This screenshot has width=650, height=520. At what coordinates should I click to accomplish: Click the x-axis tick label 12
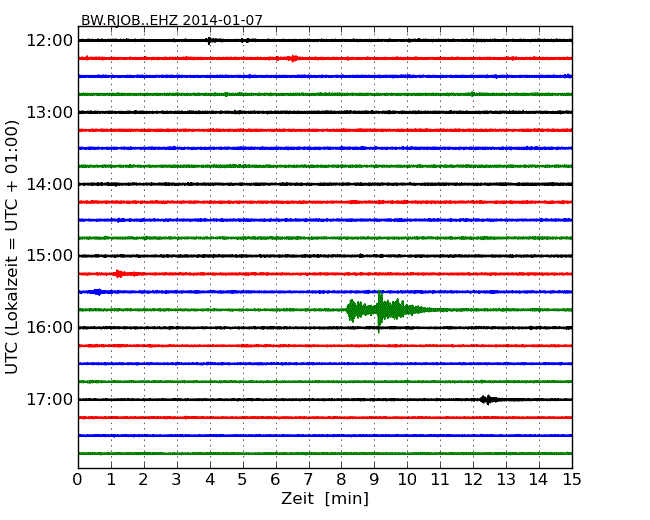coord(473,480)
